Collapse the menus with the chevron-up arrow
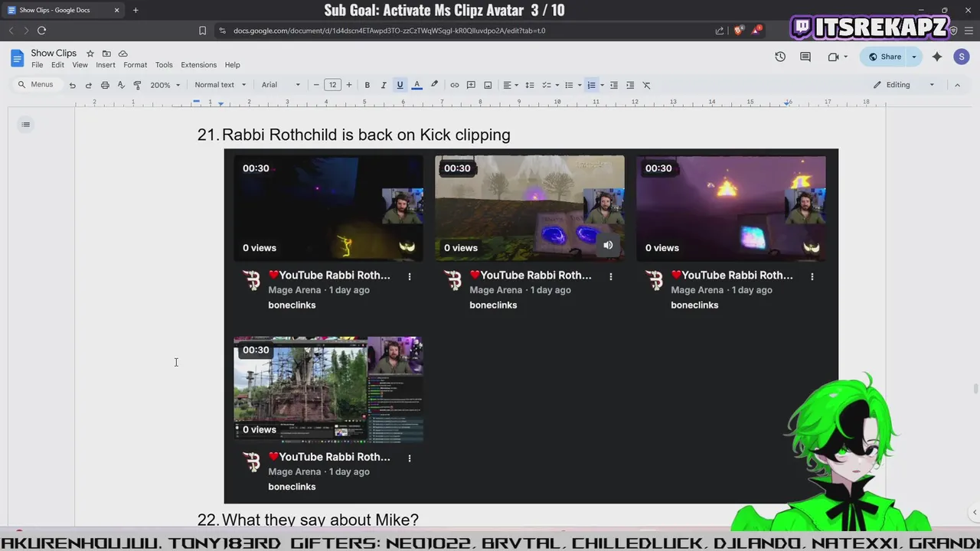 tap(957, 85)
